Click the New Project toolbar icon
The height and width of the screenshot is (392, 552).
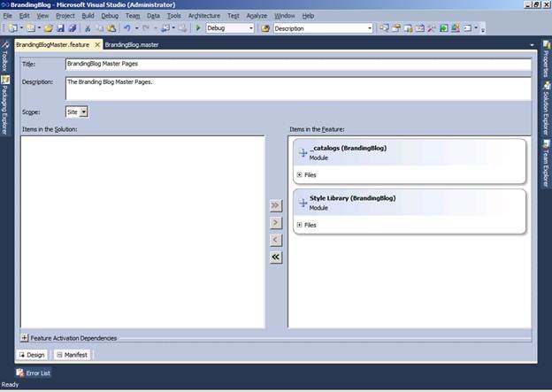[x=13, y=28]
